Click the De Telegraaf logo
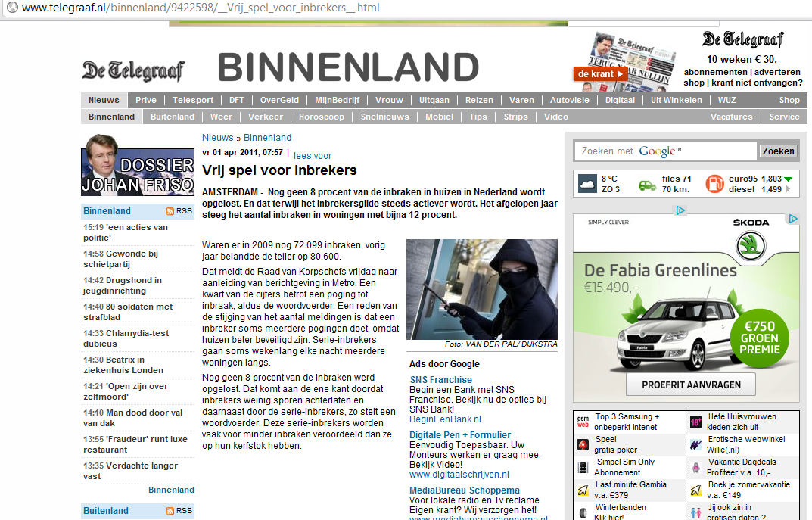 133,71
